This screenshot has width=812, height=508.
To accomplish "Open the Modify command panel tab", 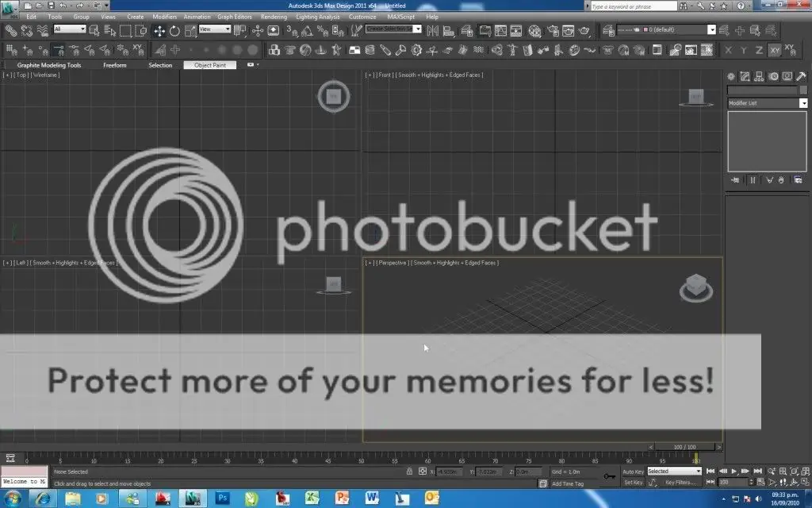I will 745,76.
